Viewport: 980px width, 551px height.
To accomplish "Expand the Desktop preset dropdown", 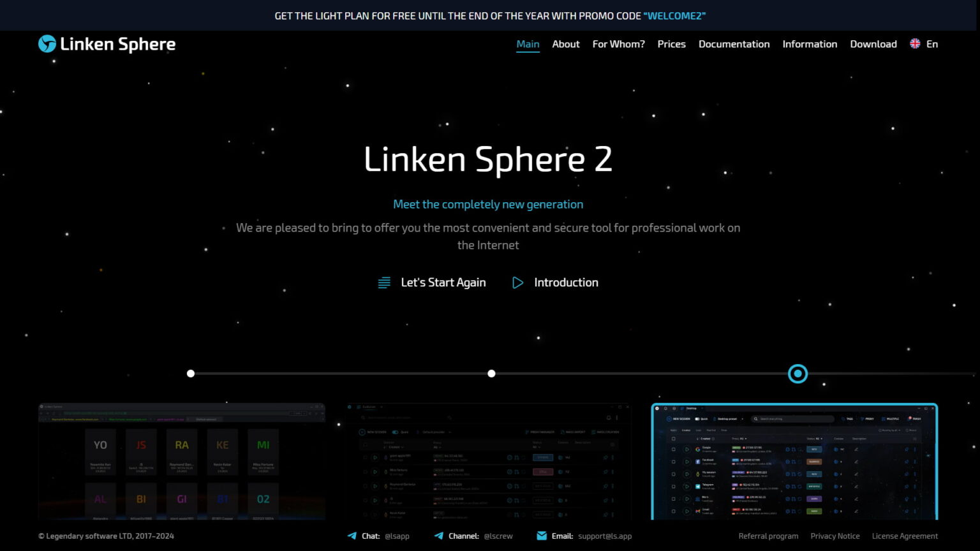I will point(742,418).
